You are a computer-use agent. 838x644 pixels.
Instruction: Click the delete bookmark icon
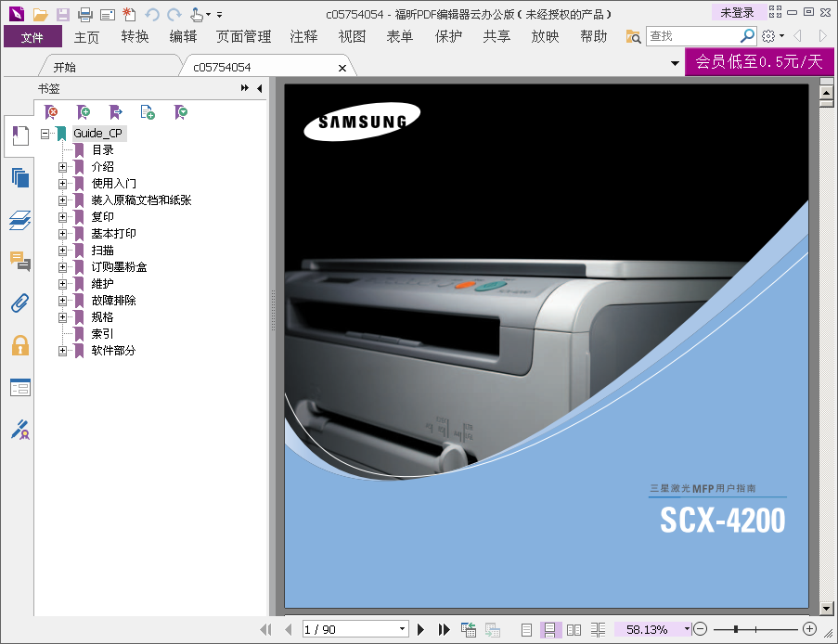coord(51,111)
